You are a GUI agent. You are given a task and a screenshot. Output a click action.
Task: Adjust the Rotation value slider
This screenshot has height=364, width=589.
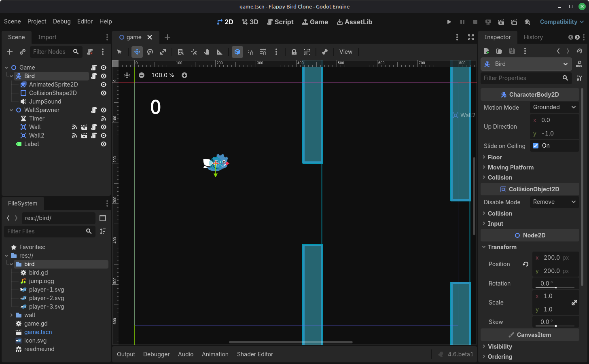(x=555, y=288)
